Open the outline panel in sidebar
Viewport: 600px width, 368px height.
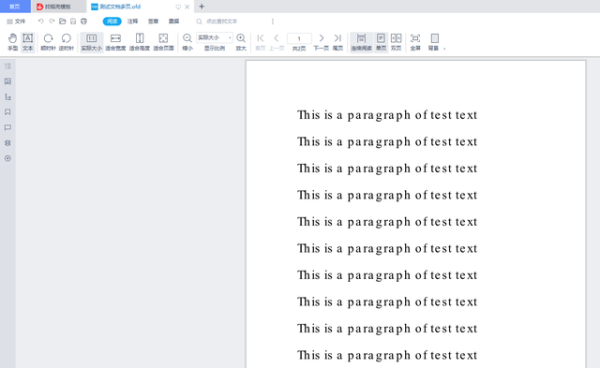(x=8, y=66)
